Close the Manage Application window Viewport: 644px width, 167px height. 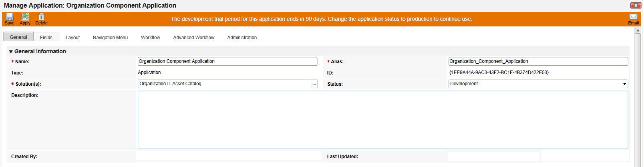(x=636, y=5)
